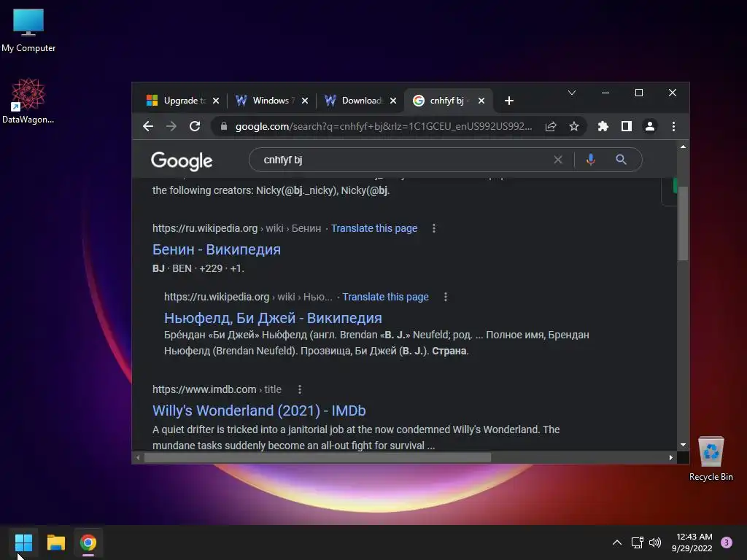Viewport: 747px width, 560px height.
Task: Open the volume control in the tray
Action: pyautogui.click(x=655, y=542)
